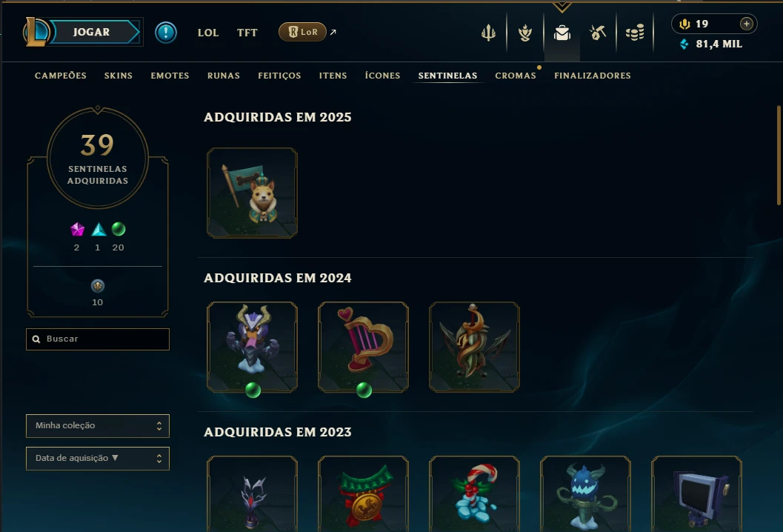Screen dimensions: 783x532
Task: Click the Buscar search field
Action: [98, 339]
